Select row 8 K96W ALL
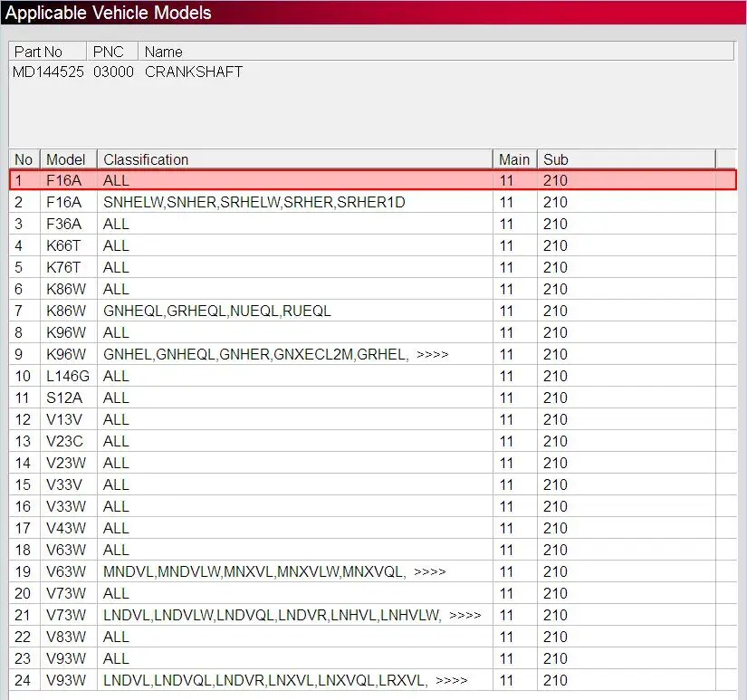 (372, 332)
